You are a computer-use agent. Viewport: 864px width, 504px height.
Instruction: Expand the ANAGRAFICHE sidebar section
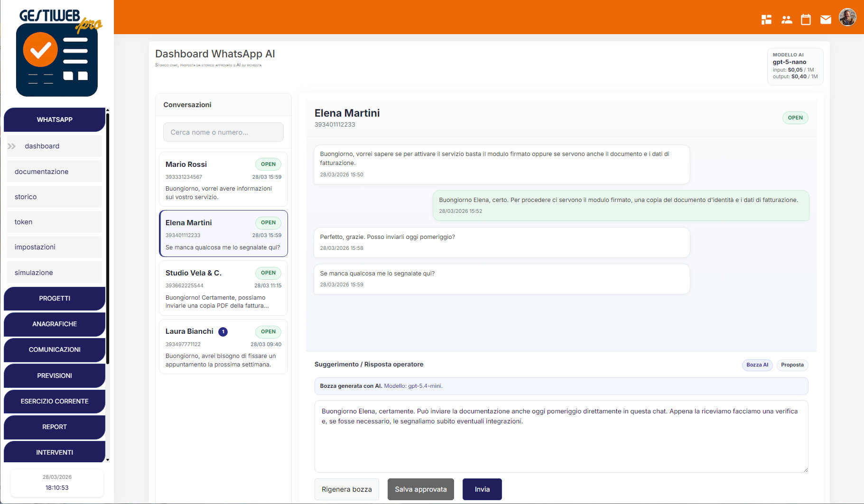[x=54, y=324]
